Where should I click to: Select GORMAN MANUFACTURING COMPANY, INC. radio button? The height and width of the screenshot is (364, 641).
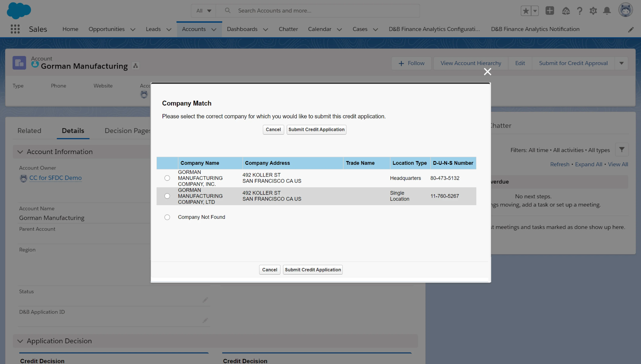tap(167, 178)
